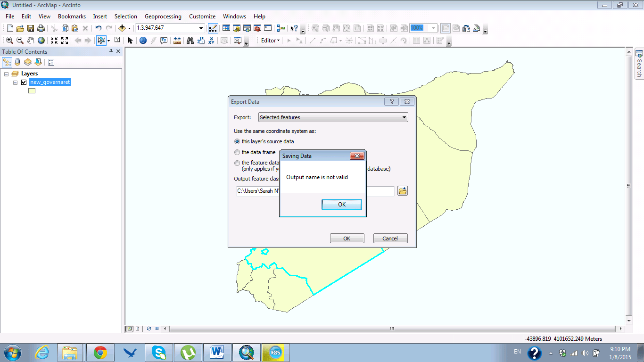Open the Geoprocessing menu
Screen dimensions: 644x362
coord(163,16)
